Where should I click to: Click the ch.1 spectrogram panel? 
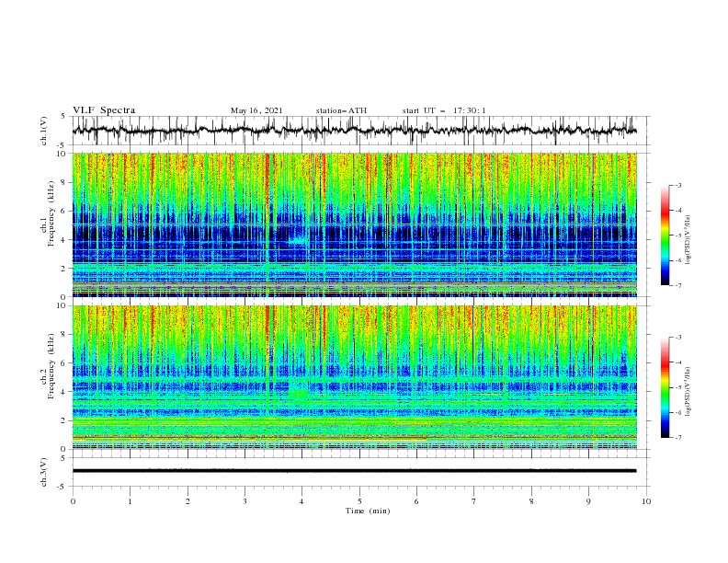pyautogui.click(x=355, y=224)
